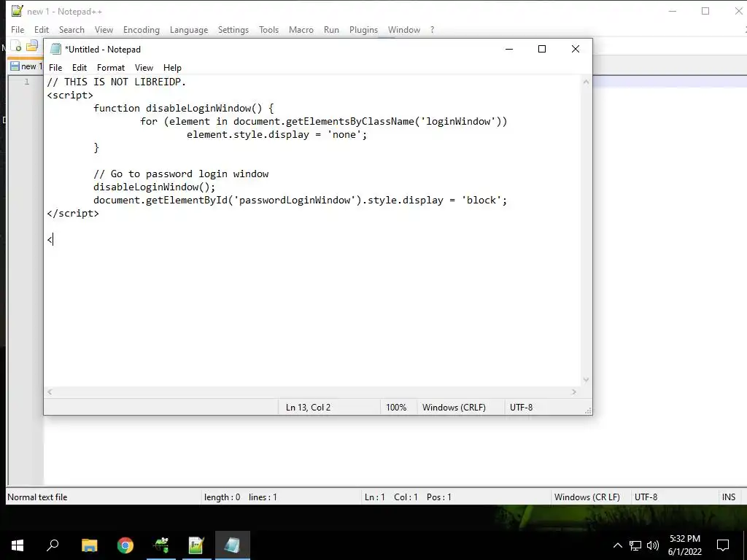Click 'Windows (CRLF)' in Notepad status bar
The height and width of the screenshot is (560, 747).
[454, 408]
